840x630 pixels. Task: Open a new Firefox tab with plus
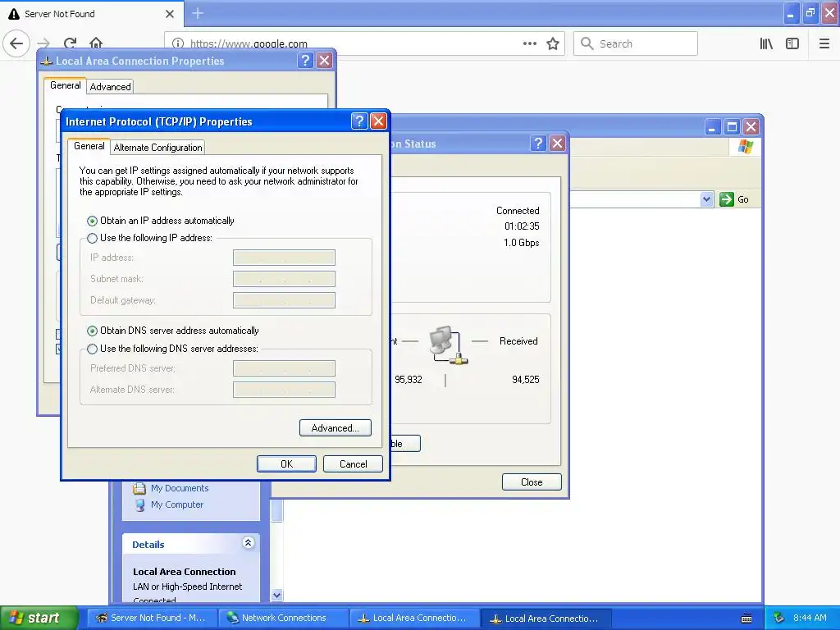pos(198,13)
